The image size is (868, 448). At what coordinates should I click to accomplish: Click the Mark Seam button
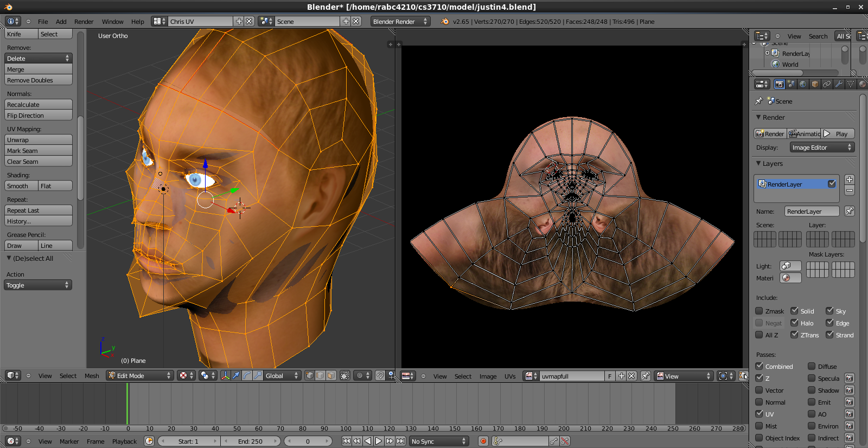[x=38, y=150]
